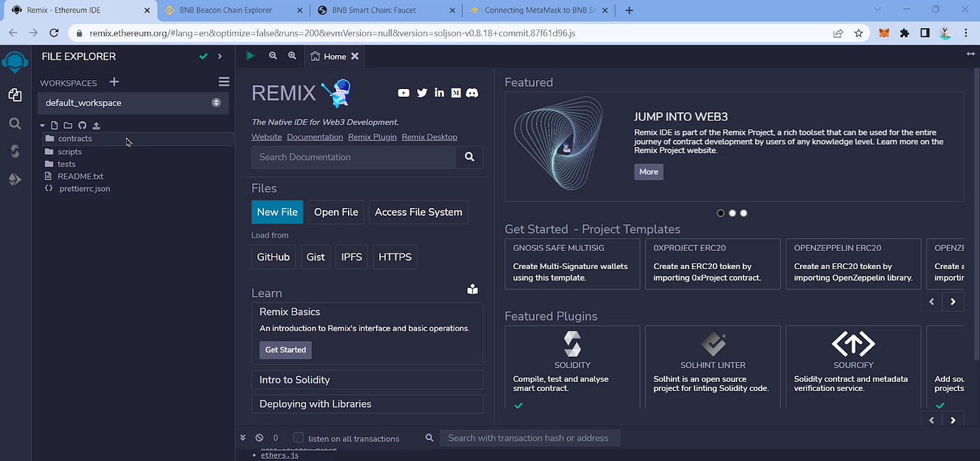The image size is (980, 461).
Task: Open the Search in files sidebar icon
Action: [x=15, y=123]
